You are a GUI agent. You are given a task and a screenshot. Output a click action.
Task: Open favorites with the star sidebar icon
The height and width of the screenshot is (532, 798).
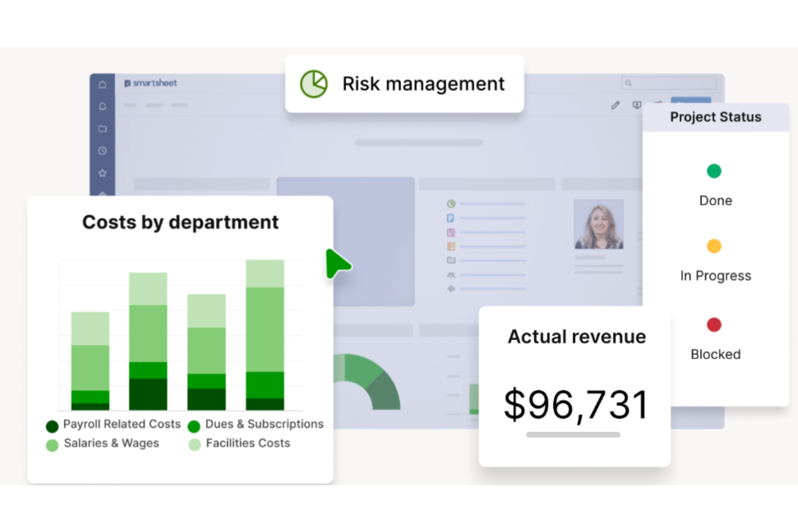click(102, 173)
